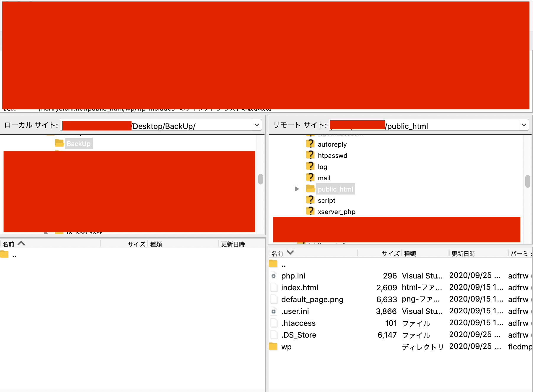Click the remote tree vertical scrollbar thumb
This screenshot has width=533, height=392.
pyautogui.click(x=528, y=181)
